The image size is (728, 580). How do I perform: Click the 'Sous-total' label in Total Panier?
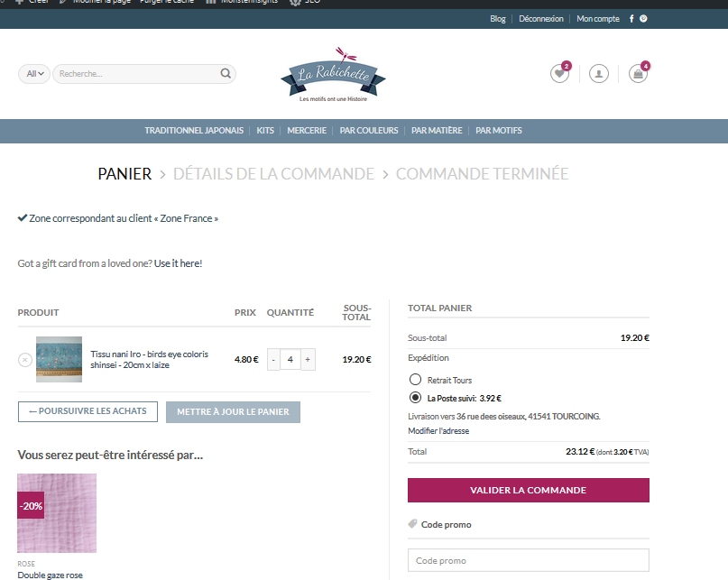coord(427,338)
